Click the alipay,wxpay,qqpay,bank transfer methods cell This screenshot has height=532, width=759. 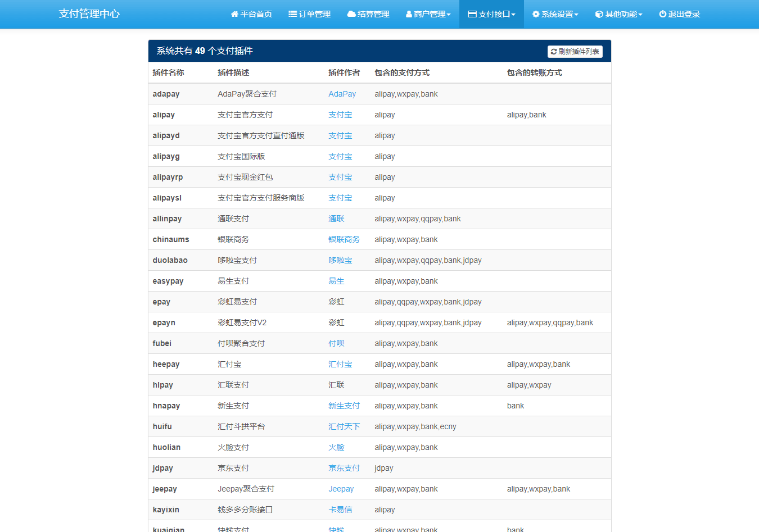click(557, 322)
